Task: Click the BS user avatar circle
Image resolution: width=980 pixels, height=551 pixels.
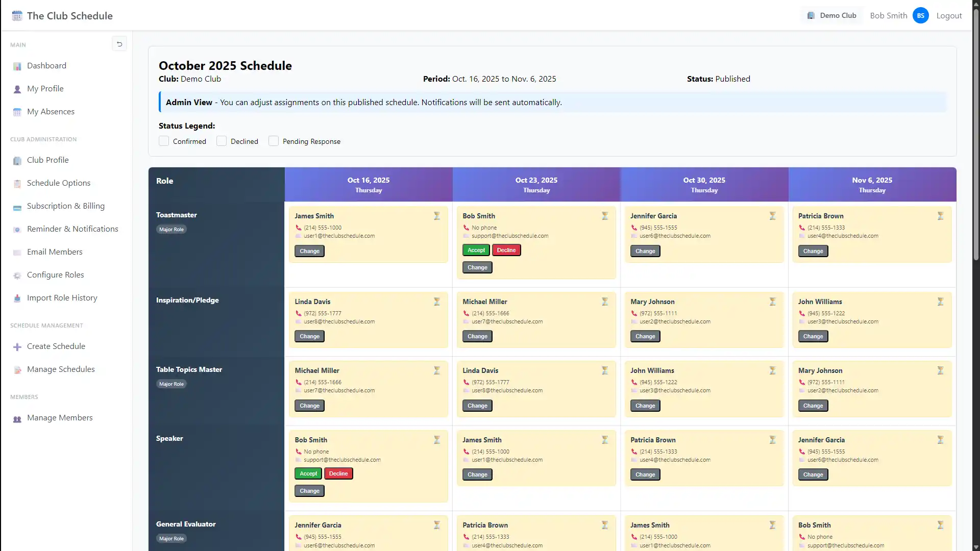Action: tap(920, 16)
